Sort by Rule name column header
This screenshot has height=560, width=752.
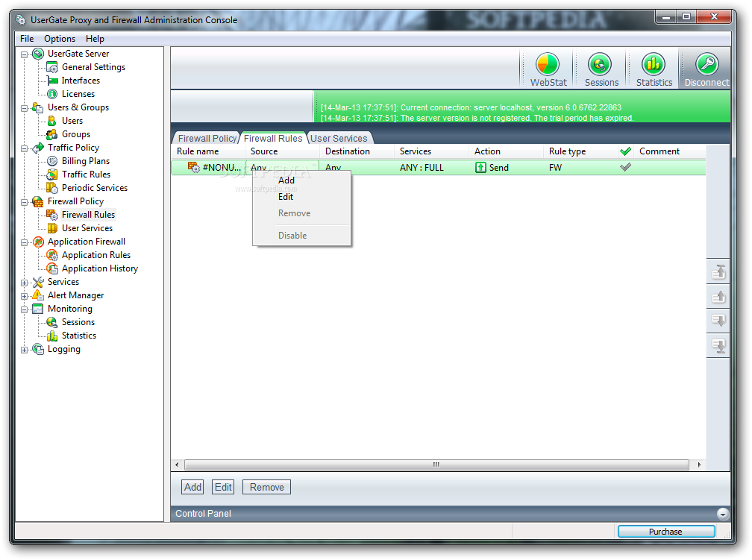209,151
